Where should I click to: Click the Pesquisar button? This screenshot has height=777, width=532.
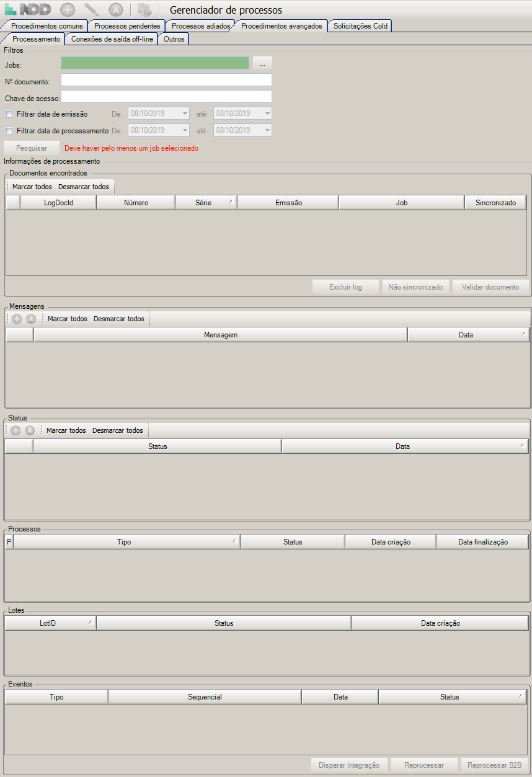32,148
